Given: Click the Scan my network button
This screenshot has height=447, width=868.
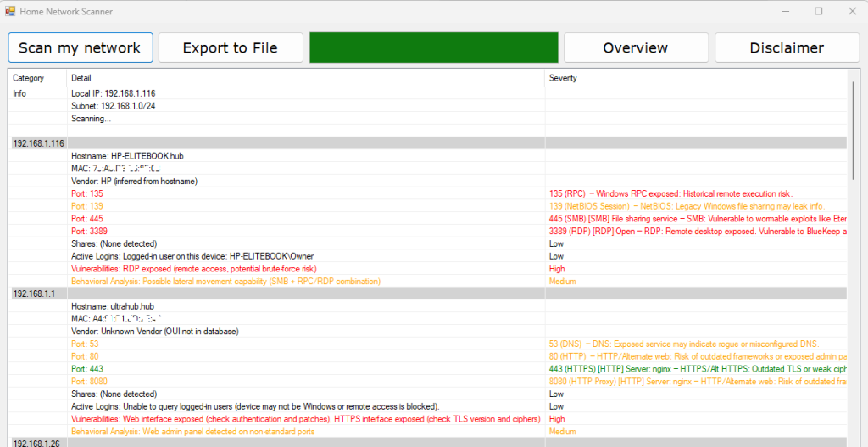Looking at the screenshot, I should [x=81, y=47].
